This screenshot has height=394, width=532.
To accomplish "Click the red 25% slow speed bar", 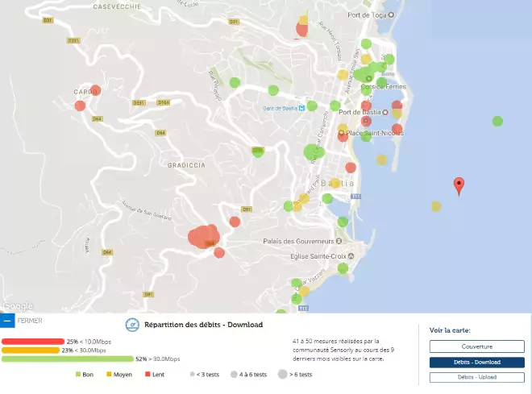I will (32, 342).
